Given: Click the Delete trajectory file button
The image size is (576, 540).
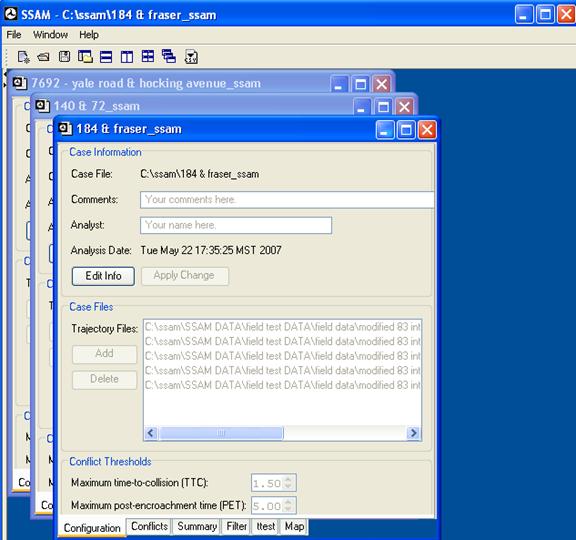Looking at the screenshot, I should [x=104, y=379].
